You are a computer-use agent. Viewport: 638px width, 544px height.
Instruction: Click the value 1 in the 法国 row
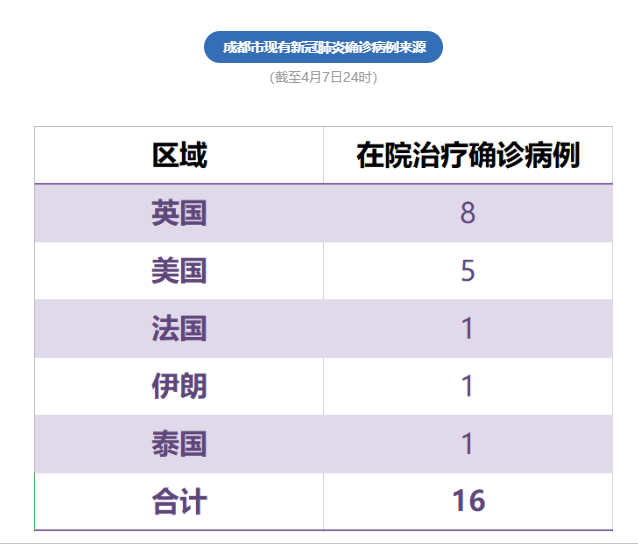pos(468,328)
